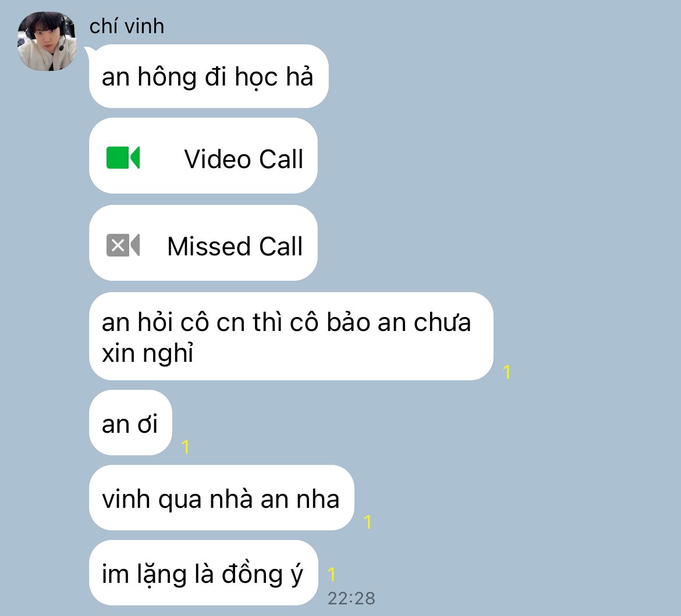
Task: Tap the empty space inside the Missed Call bubble
Action: pyautogui.click(x=153, y=245)
